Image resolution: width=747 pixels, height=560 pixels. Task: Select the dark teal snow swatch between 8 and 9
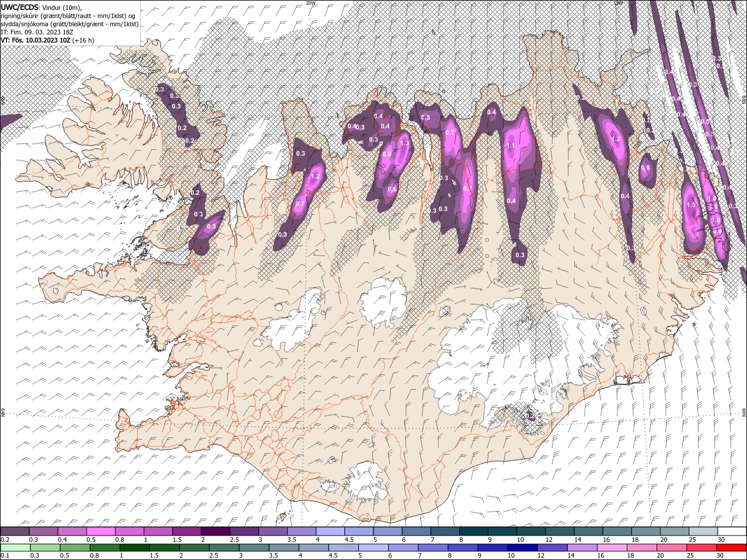point(473,531)
